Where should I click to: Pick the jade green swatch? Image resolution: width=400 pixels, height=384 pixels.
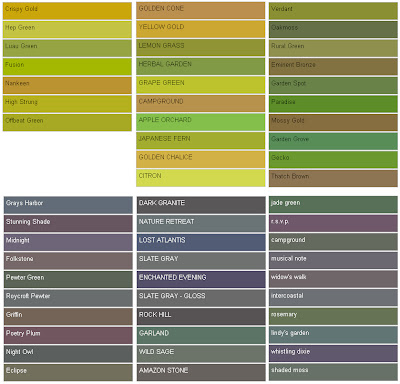coord(333,205)
